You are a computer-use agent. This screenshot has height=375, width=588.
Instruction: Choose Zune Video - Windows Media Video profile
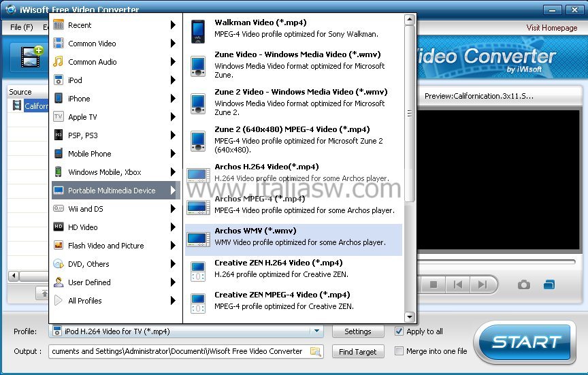293,65
